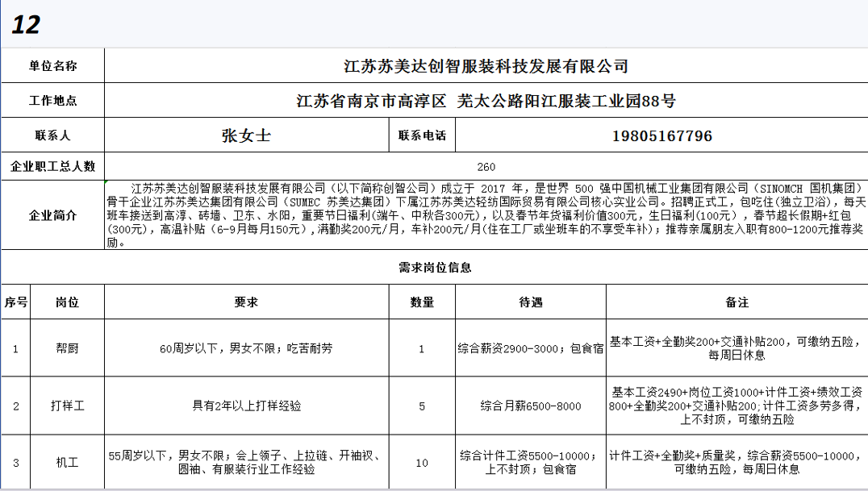Click the green error indicator in 企业简介 text
This screenshot has width=868, height=491.
coord(107,184)
